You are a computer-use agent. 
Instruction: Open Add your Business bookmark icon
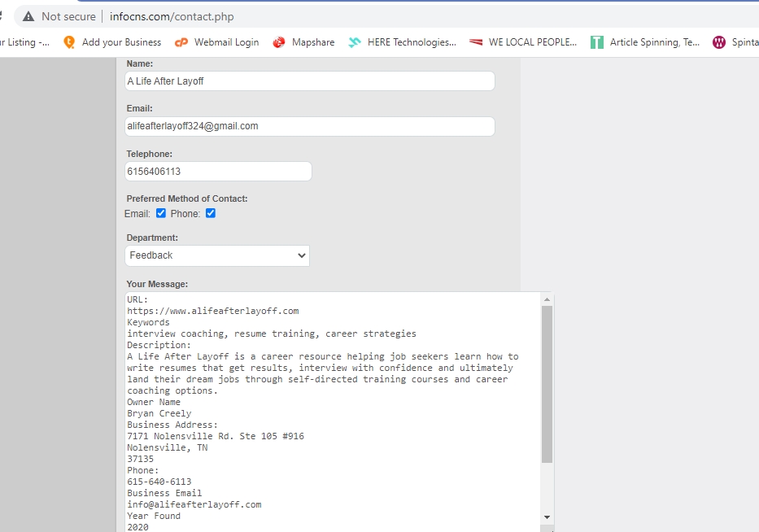pyautogui.click(x=69, y=42)
